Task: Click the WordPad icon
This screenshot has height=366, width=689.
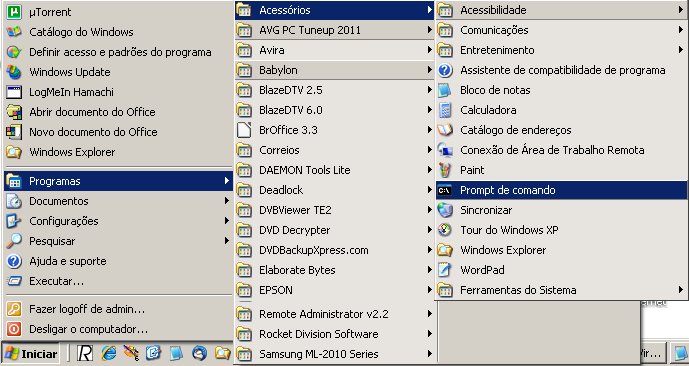Action: (445, 270)
